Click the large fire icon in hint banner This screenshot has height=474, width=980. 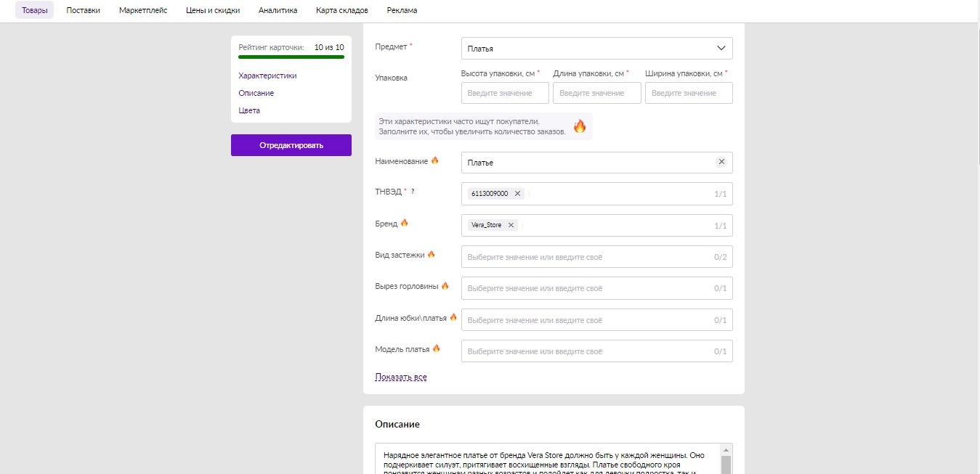click(x=579, y=126)
